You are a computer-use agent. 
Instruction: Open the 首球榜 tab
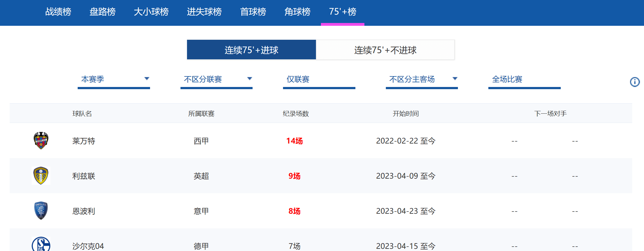coord(253,12)
